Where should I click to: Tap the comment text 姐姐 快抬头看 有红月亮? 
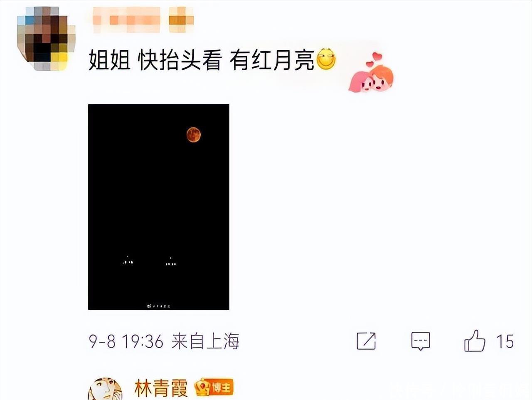point(202,60)
